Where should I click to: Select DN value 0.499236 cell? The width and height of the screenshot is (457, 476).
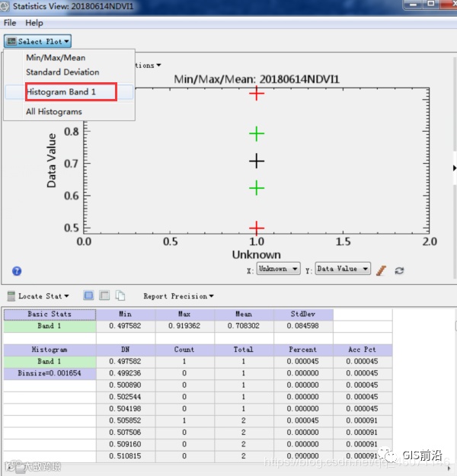[126, 373]
